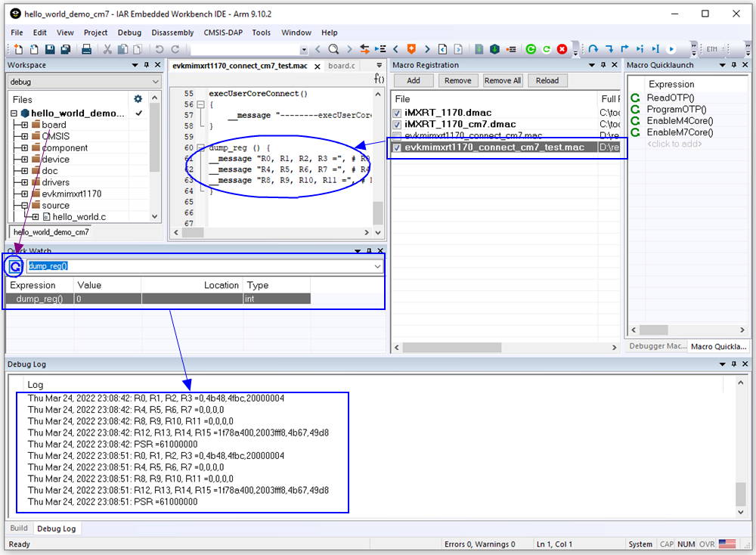Image resolution: width=756 pixels, height=555 pixels.
Task: Run the ReadOTP() quicklaunch icon
Action: click(635, 98)
